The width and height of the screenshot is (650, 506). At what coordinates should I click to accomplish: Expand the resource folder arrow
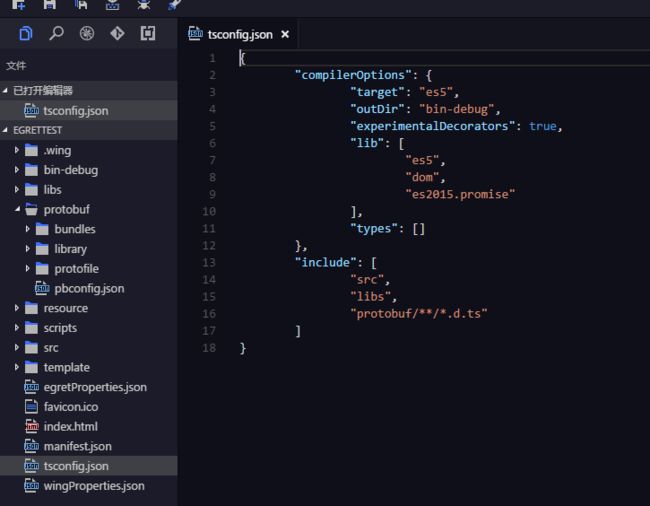pos(17,308)
